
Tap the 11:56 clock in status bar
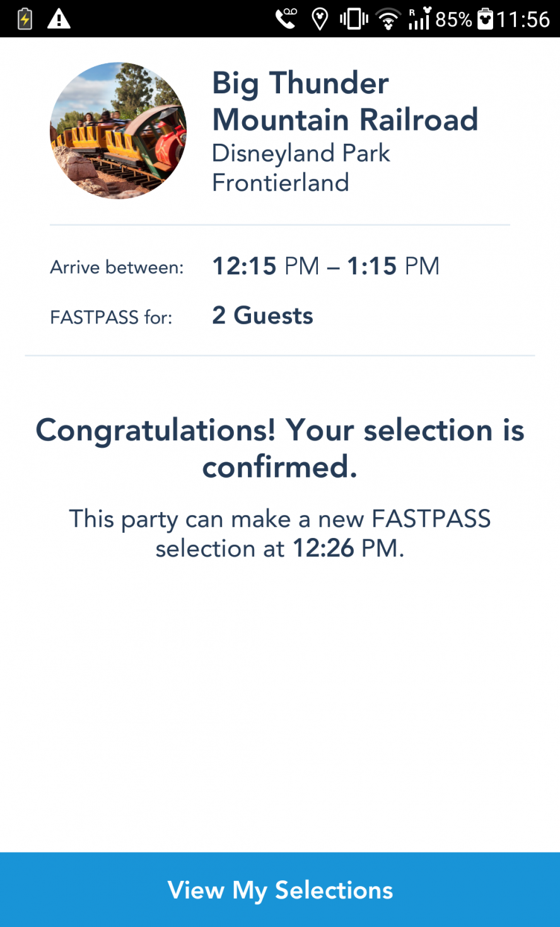click(x=523, y=20)
